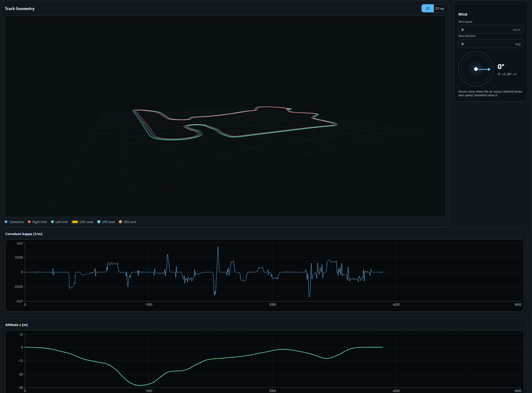The height and width of the screenshot is (393, 532).
Task: Click the '0° +X, 90° +Y' axis note
Action: (x=507, y=74)
